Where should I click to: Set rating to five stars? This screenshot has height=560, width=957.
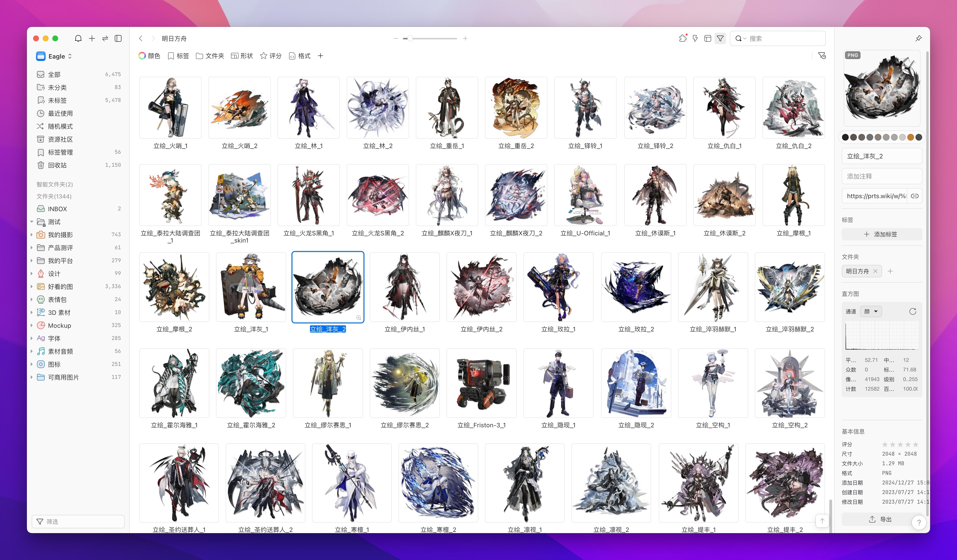point(916,444)
